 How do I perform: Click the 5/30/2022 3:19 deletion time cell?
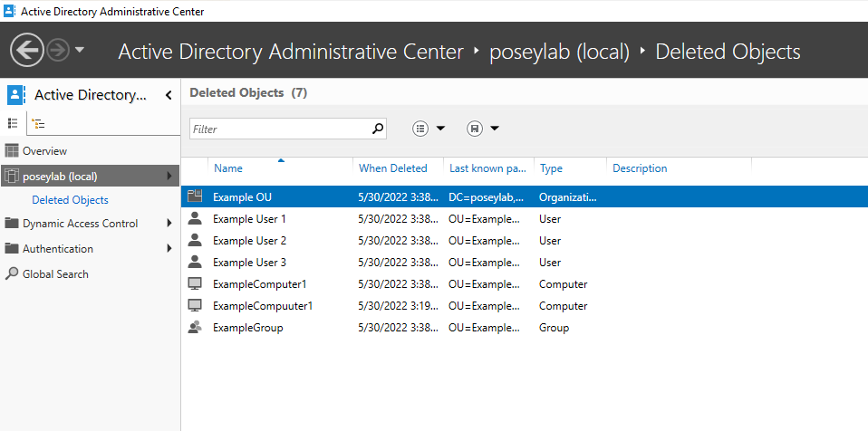(x=399, y=306)
